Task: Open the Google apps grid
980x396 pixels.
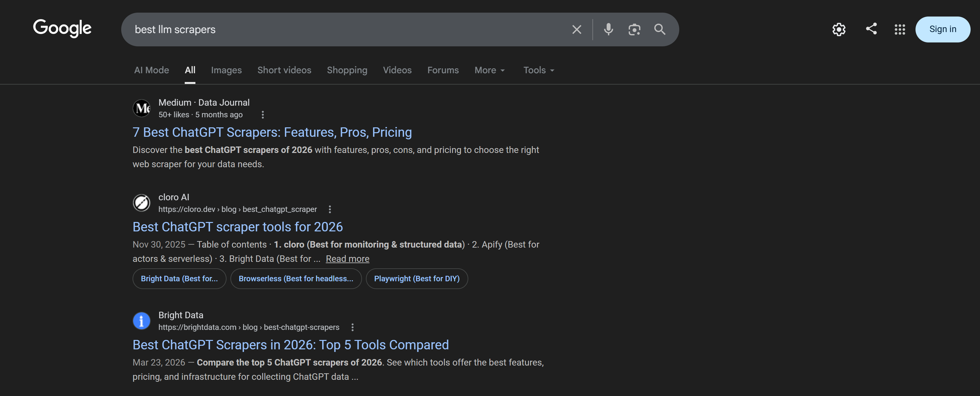Action: tap(899, 29)
